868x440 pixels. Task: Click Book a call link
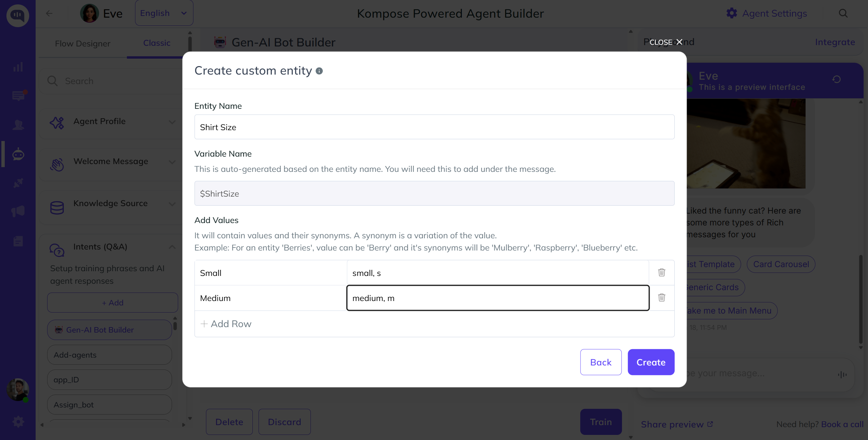tap(842, 424)
